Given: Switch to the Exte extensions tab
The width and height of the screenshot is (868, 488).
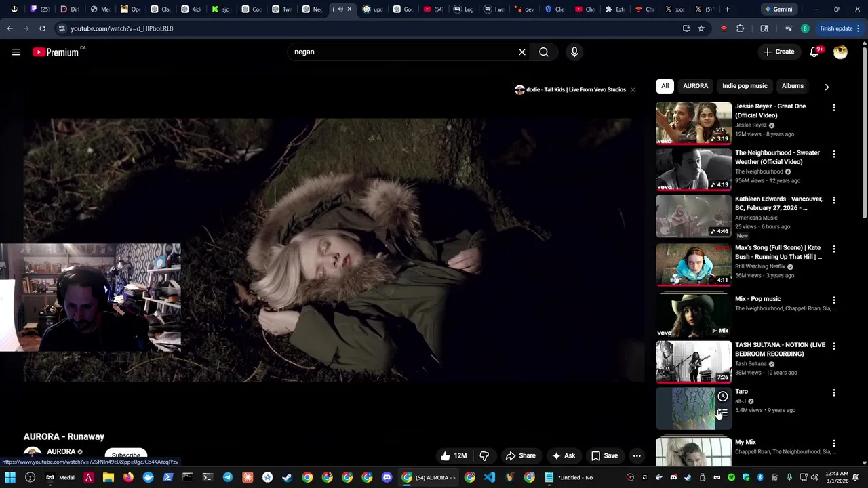Looking at the screenshot, I should tap(614, 9).
